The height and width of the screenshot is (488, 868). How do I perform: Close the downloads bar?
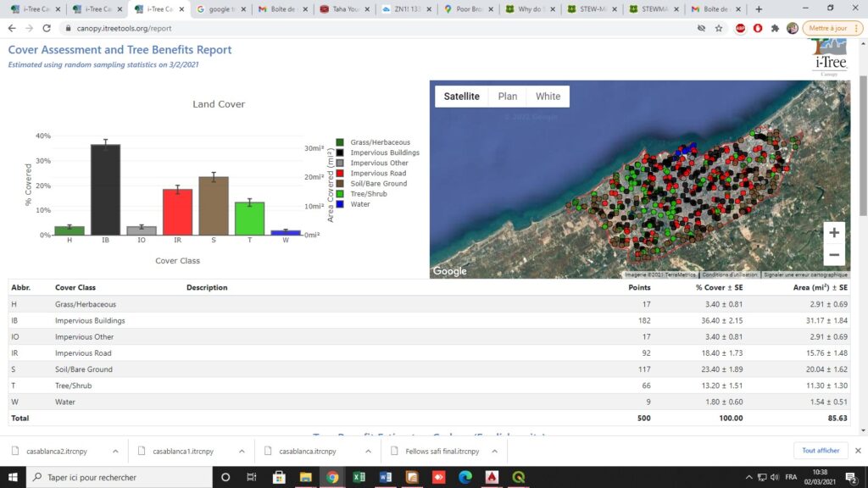(x=858, y=451)
